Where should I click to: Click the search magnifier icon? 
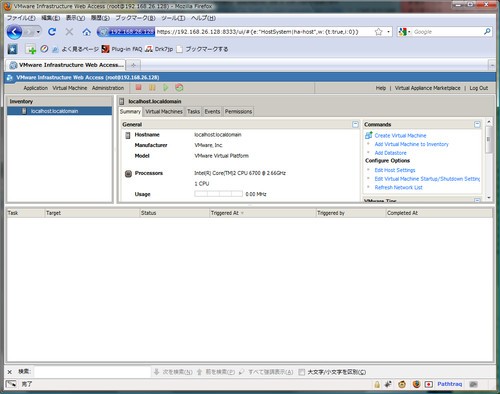coord(487,32)
